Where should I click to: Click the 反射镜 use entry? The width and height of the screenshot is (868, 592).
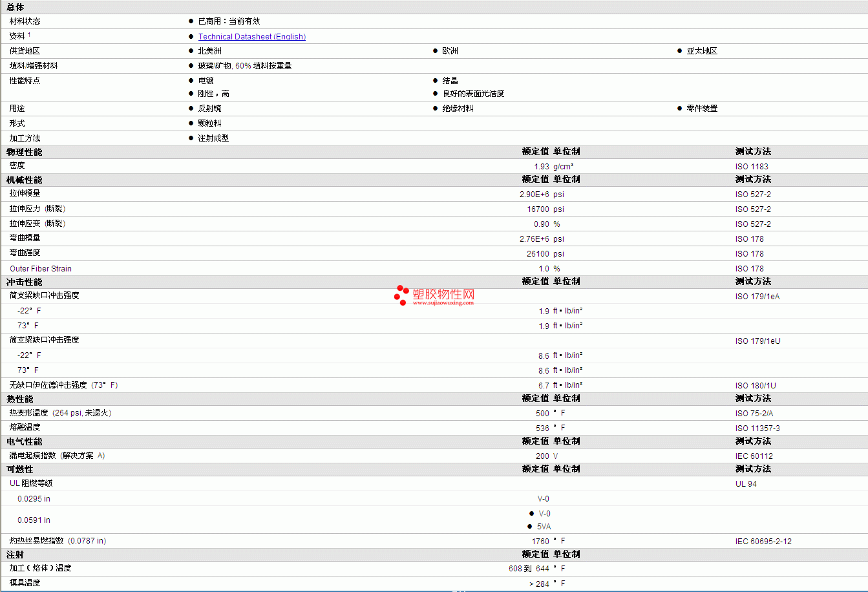(x=210, y=109)
